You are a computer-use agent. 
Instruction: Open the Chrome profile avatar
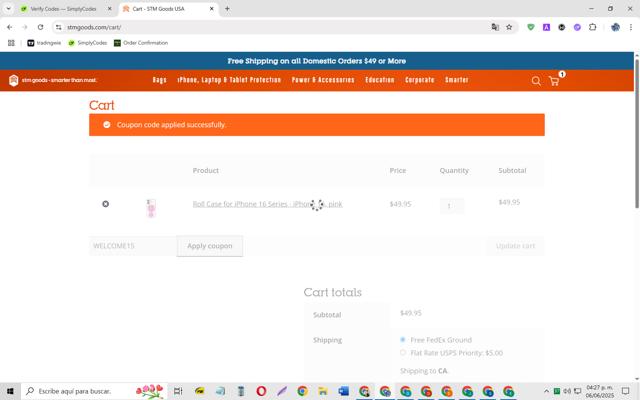pyautogui.click(x=615, y=27)
